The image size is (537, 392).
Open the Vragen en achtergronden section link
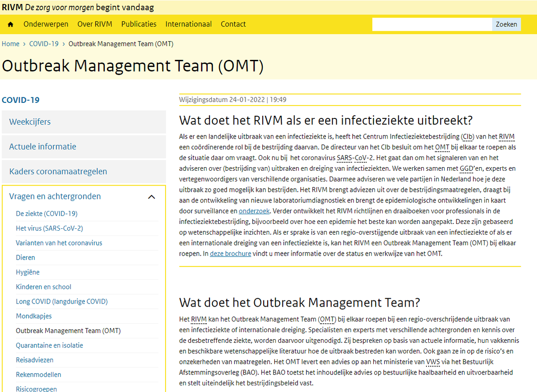[55, 196]
